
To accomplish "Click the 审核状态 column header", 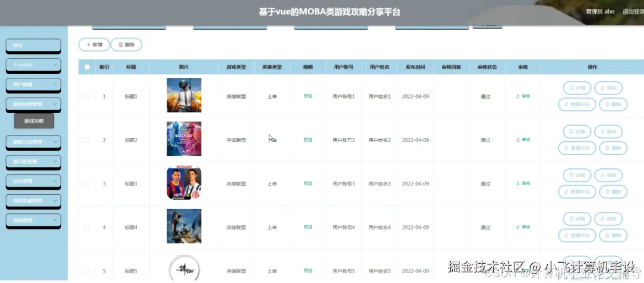I will click(487, 68).
